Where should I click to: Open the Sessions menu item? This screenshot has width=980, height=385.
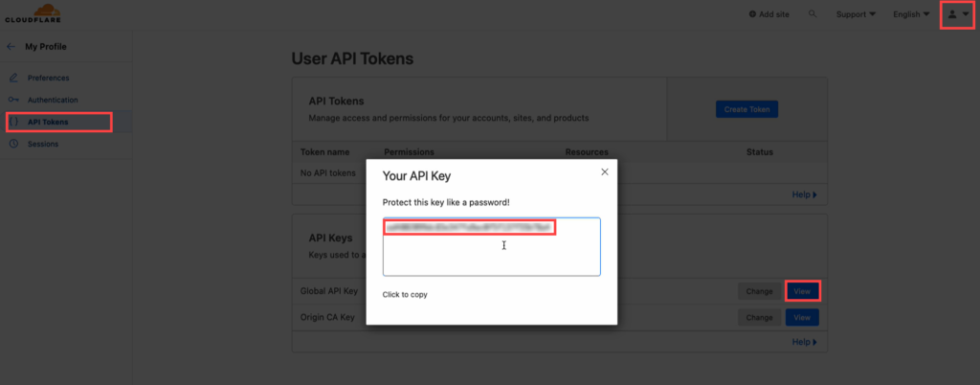42,144
